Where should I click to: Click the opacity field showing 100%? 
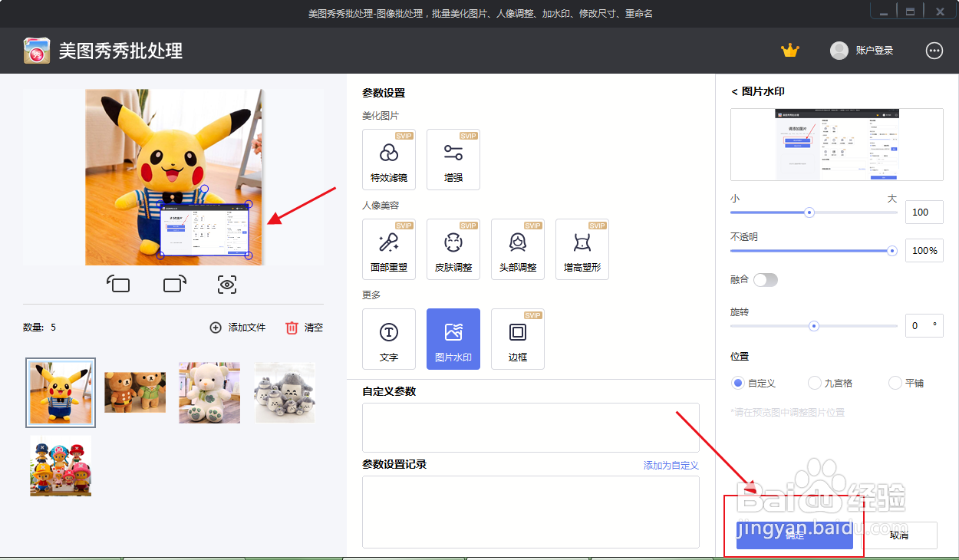pos(924,251)
